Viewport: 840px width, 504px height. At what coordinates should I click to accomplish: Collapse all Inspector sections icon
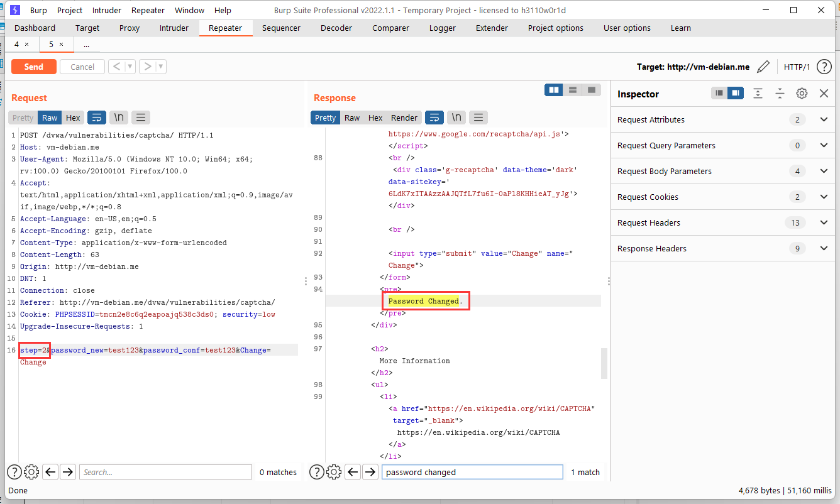[x=780, y=93]
